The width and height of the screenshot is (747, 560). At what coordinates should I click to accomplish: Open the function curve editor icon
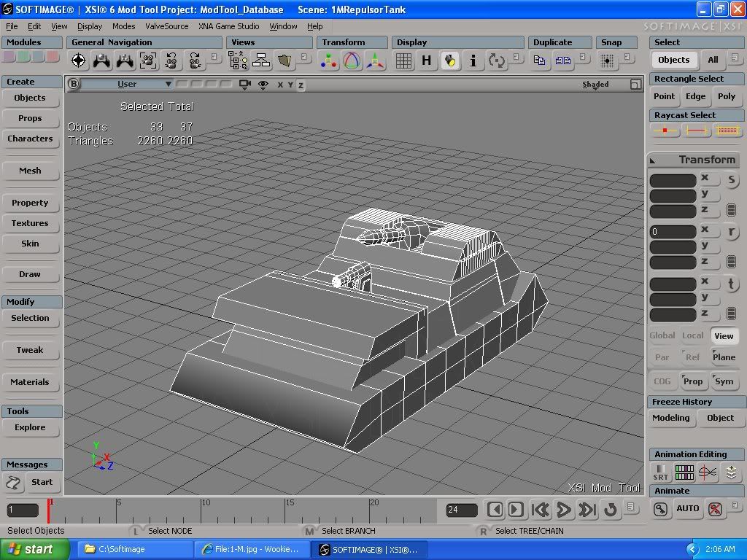coord(708,472)
